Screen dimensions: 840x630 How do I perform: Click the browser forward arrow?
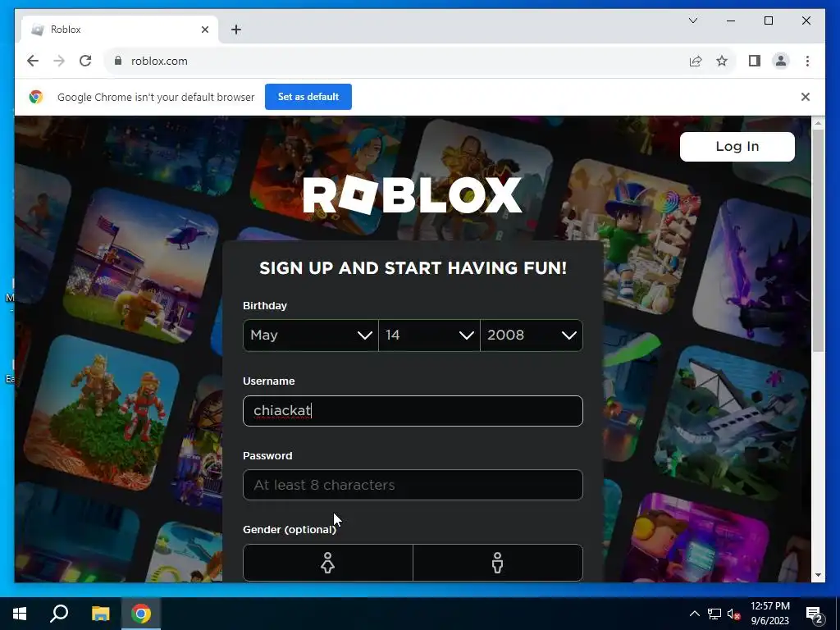click(x=59, y=61)
